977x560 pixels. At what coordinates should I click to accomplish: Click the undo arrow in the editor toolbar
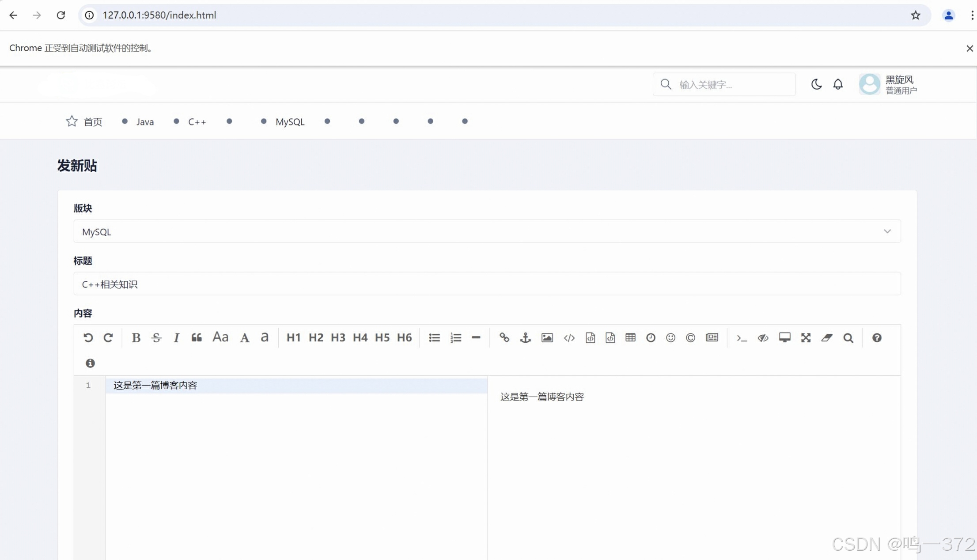(x=88, y=338)
